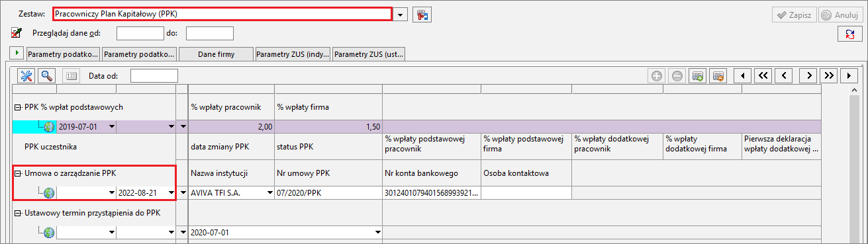The image size is (868, 244).
Task: Switch to the Dane firmy tab
Action: coord(216,54)
